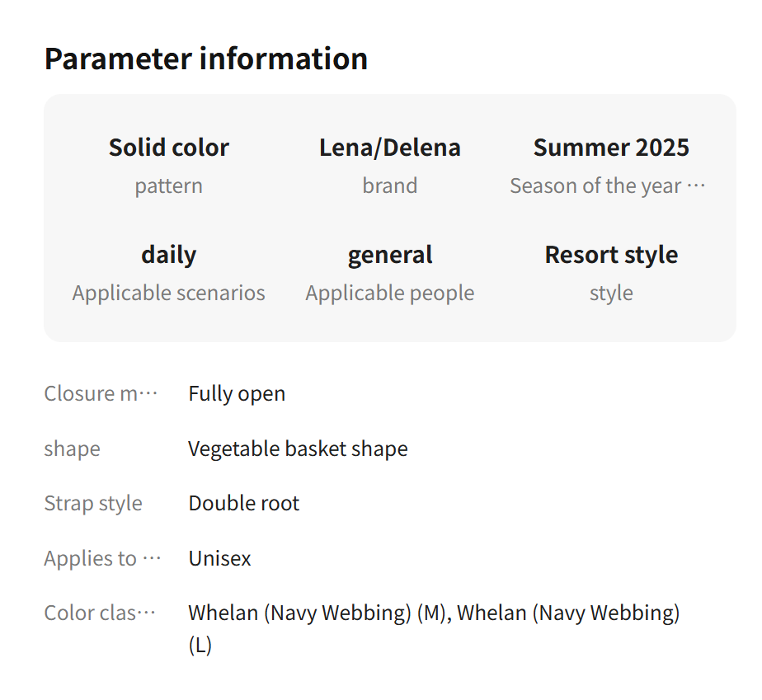The width and height of the screenshot is (762, 700).
Task: Click the shape label
Action: [x=73, y=449]
